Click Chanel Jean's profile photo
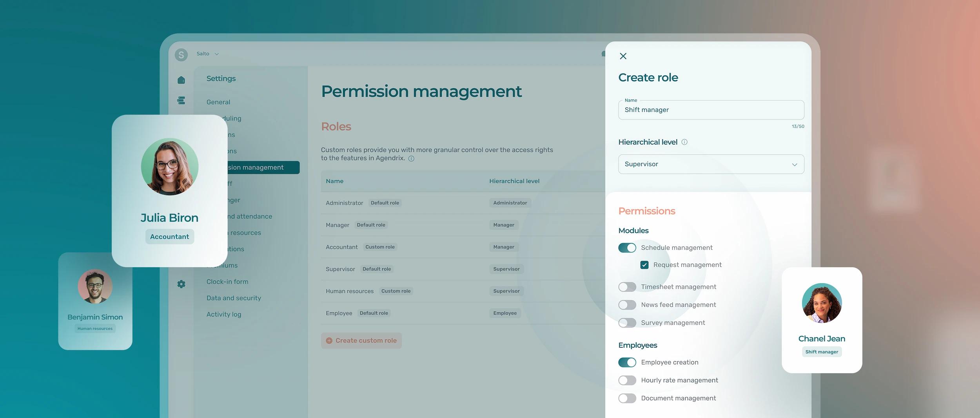The width and height of the screenshot is (980, 418). click(822, 303)
